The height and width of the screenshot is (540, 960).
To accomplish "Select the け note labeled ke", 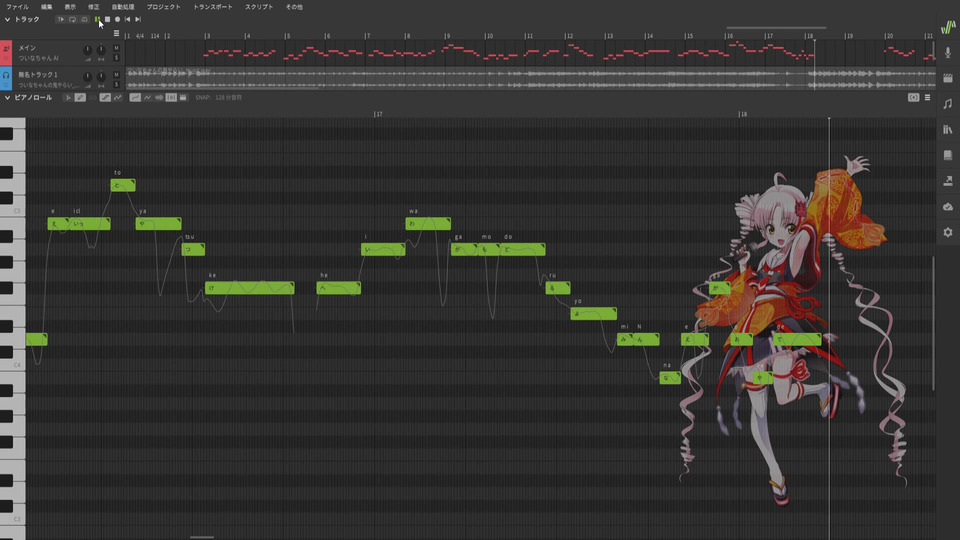I will [x=250, y=288].
